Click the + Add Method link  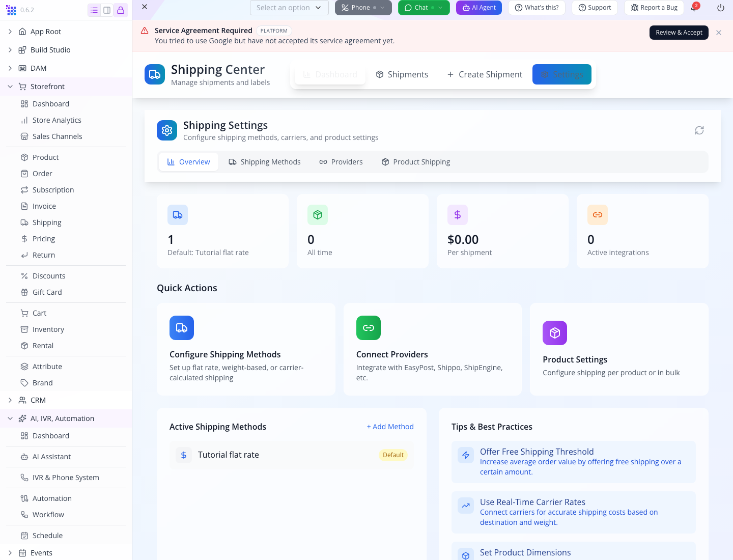click(390, 427)
